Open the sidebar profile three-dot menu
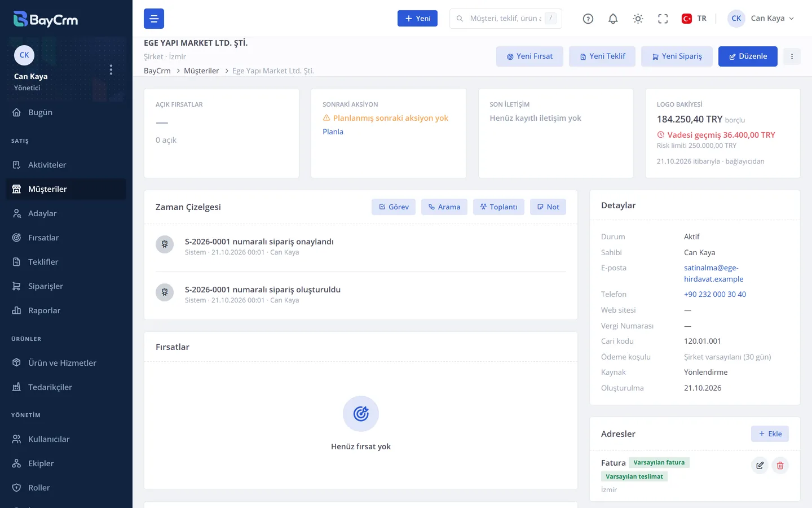Image resolution: width=812 pixels, height=508 pixels. [x=111, y=69]
